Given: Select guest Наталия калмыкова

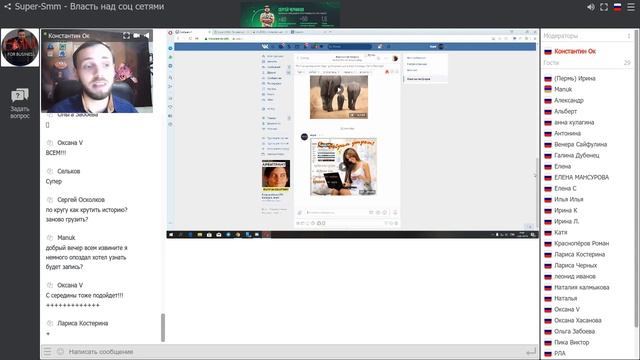Looking at the screenshot, I should (582, 288).
